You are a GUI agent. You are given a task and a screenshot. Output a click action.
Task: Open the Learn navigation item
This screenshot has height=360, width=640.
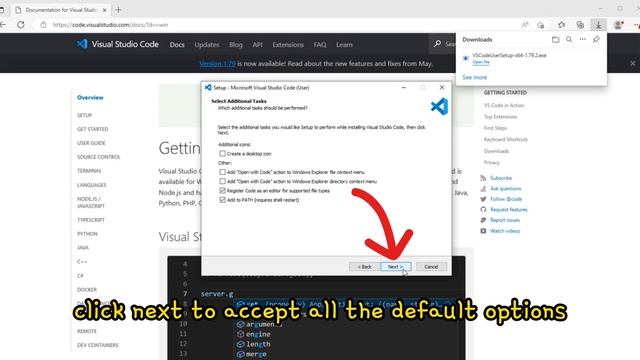[x=344, y=44]
